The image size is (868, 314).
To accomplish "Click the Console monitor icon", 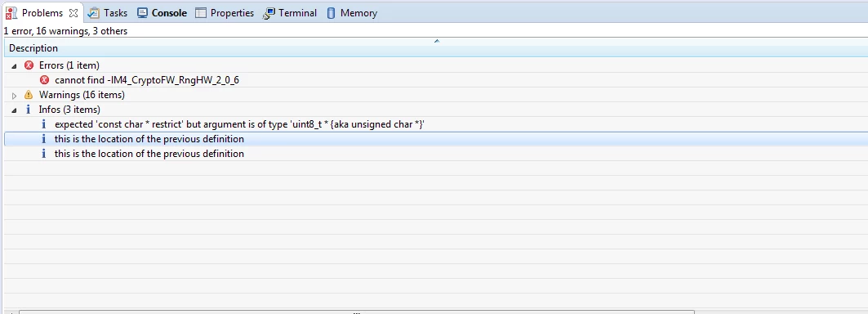I will pyautogui.click(x=142, y=13).
